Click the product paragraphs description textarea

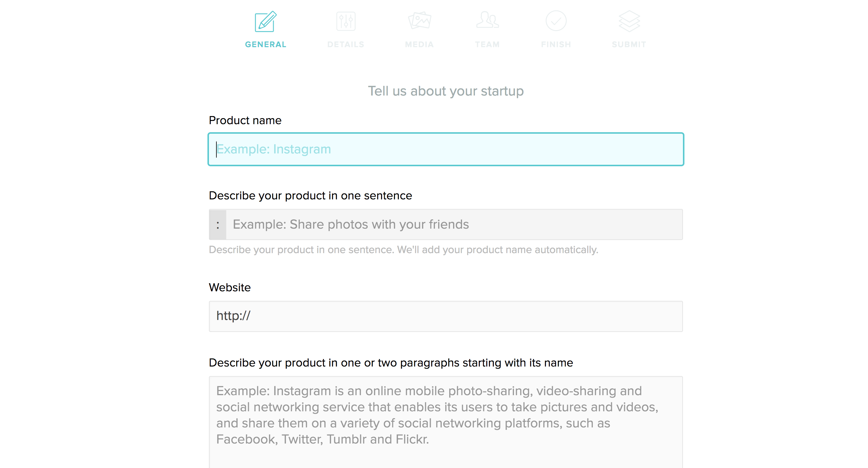[445, 421]
